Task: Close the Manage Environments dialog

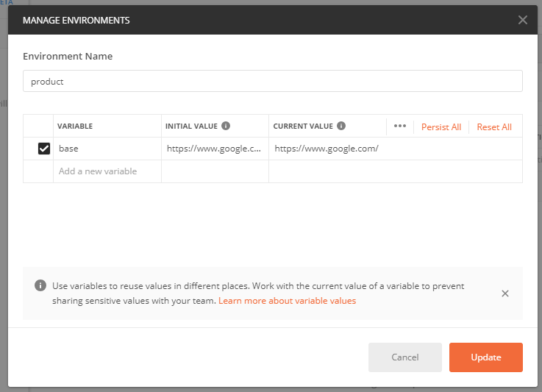Action: tap(522, 20)
